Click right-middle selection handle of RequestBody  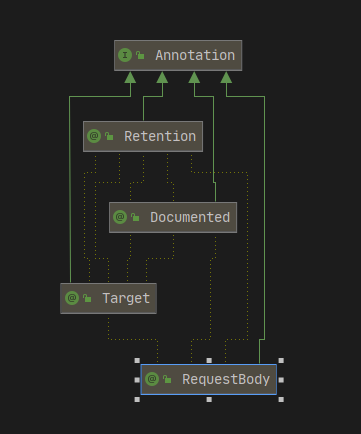tap(281, 380)
